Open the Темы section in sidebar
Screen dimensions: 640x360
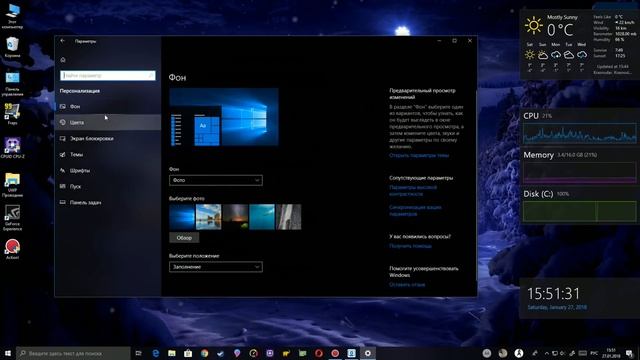tap(108, 154)
